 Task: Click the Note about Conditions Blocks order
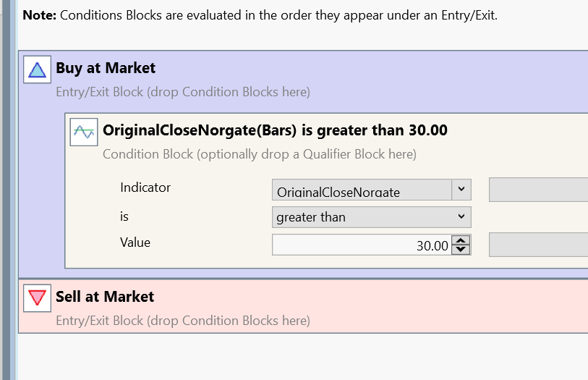[260, 14]
